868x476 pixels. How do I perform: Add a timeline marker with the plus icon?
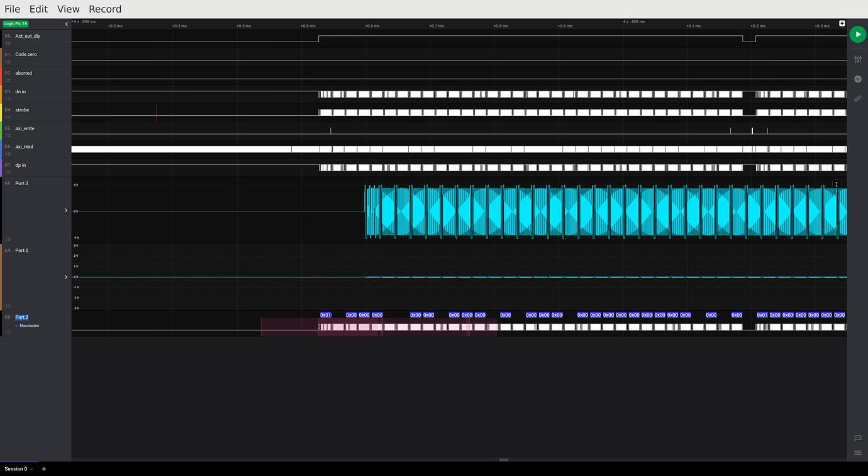click(x=842, y=23)
